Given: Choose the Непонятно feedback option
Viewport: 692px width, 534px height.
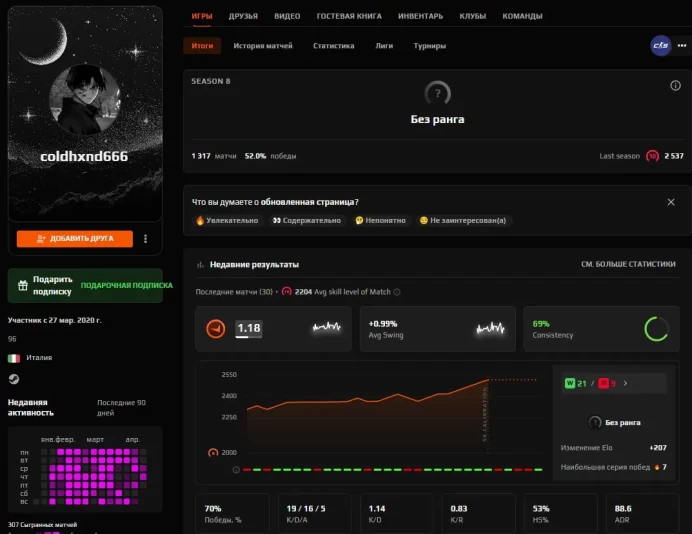Looking at the screenshot, I should [380, 220].
